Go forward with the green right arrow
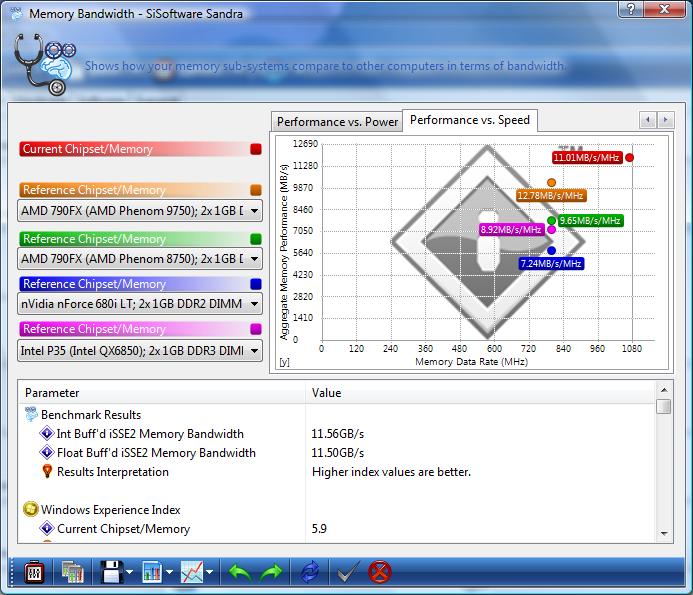The image size is (693, 595). point(271,573)
